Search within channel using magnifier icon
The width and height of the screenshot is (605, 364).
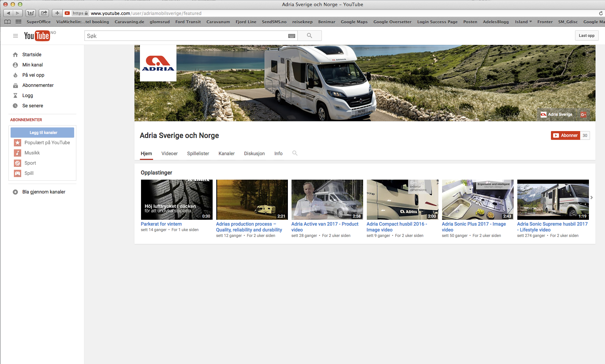295,153
